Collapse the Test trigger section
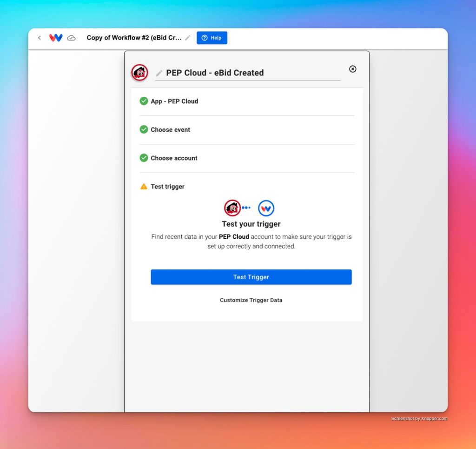The image size is (476, 449). [247, 187]
